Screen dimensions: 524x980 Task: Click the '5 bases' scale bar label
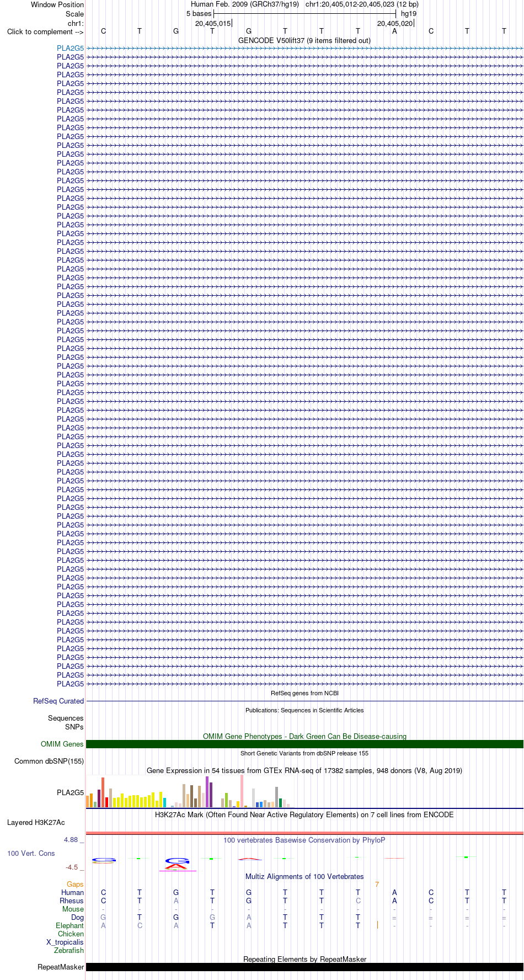(199, 14)
